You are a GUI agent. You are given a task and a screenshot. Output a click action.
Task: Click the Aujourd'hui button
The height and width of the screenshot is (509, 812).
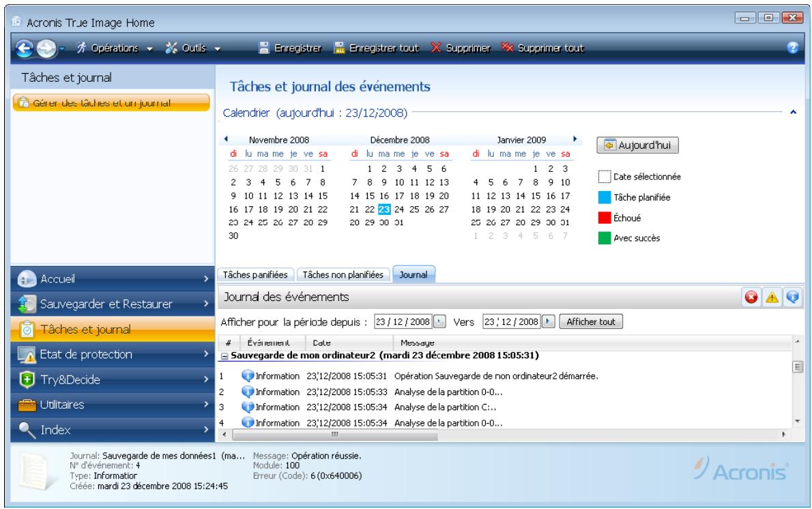637,145
